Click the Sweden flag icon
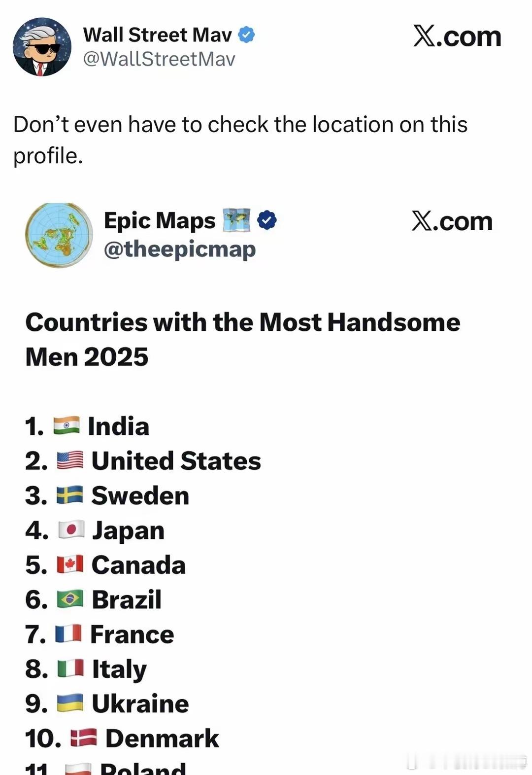The image size is (532, 775). coord(70,495)
